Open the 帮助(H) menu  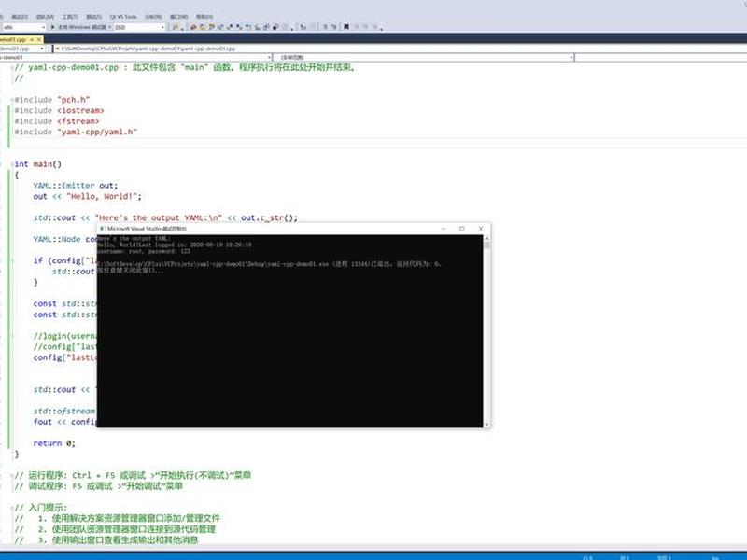point(204,17)
